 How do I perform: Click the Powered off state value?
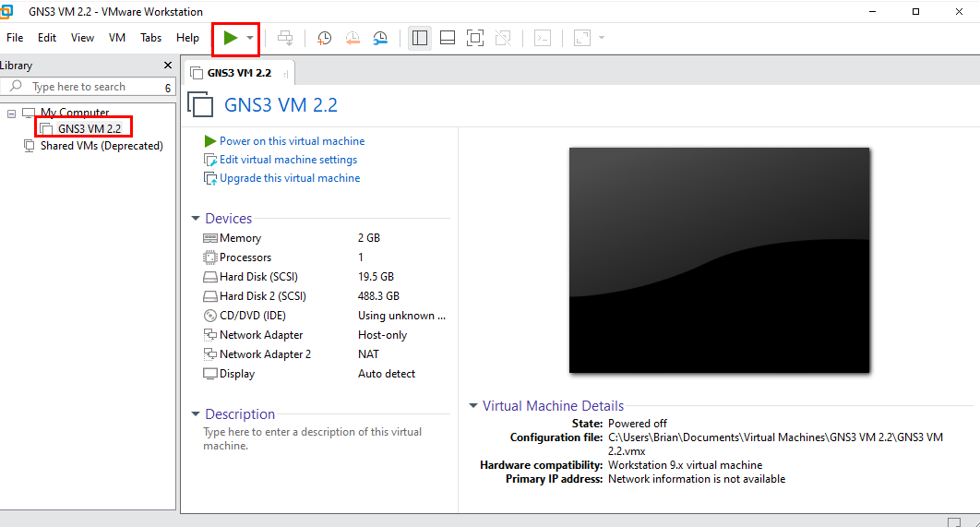click(638, 424)
